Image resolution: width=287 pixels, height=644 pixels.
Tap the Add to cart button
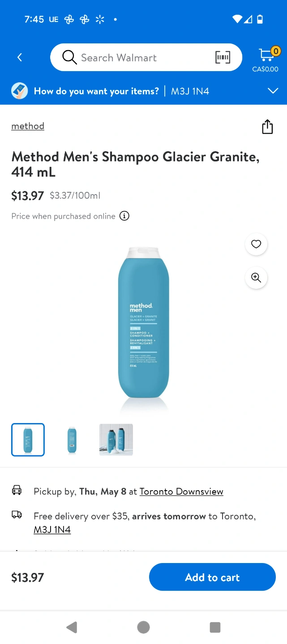point(212,577)
